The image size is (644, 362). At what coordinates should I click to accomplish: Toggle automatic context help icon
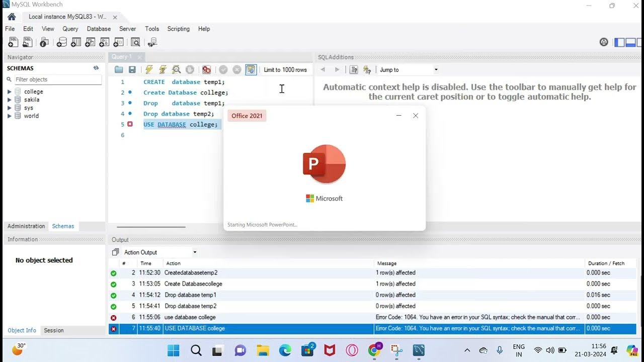pos(367,70)
